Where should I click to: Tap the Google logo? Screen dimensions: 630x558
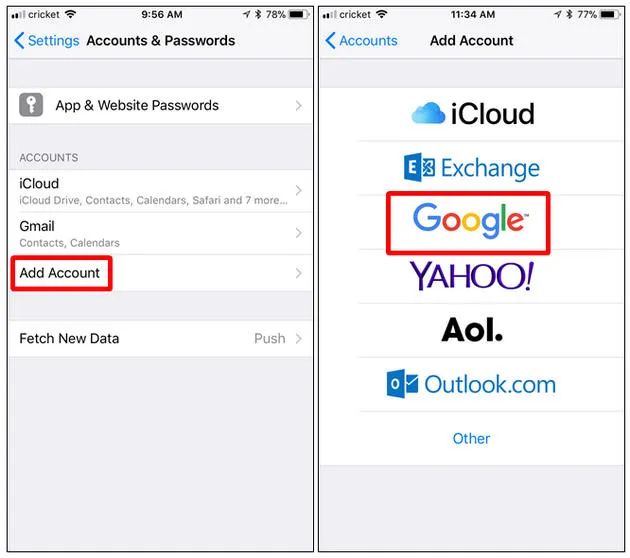pyautogui.click(x=470, y=221)
